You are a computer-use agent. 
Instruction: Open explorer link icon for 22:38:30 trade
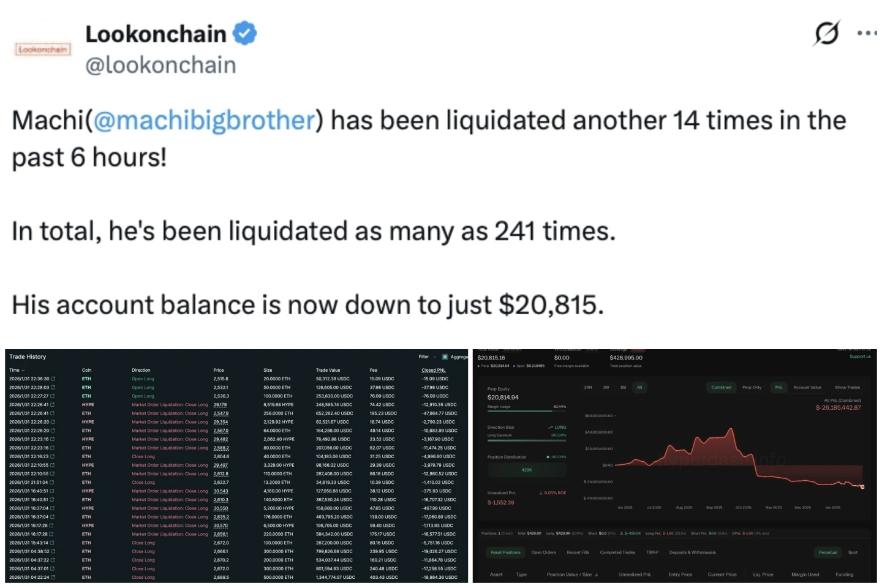pyautogui.click(x=53, y=379)
